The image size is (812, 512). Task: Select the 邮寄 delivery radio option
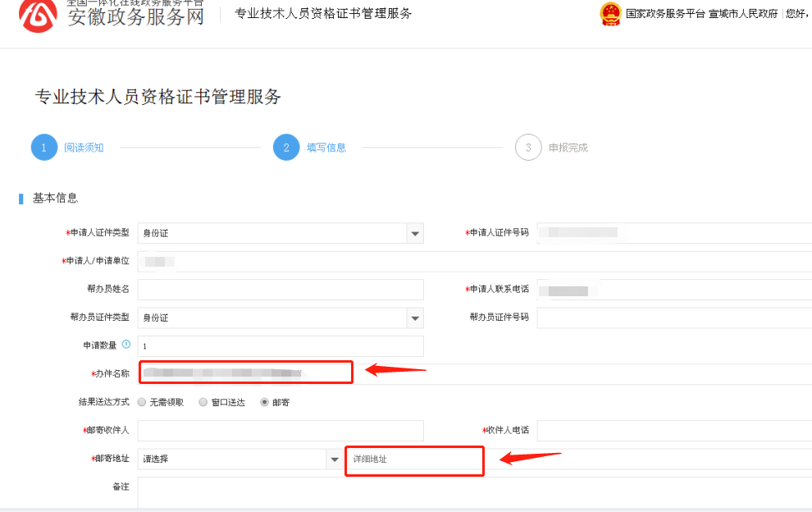(265, 403)
